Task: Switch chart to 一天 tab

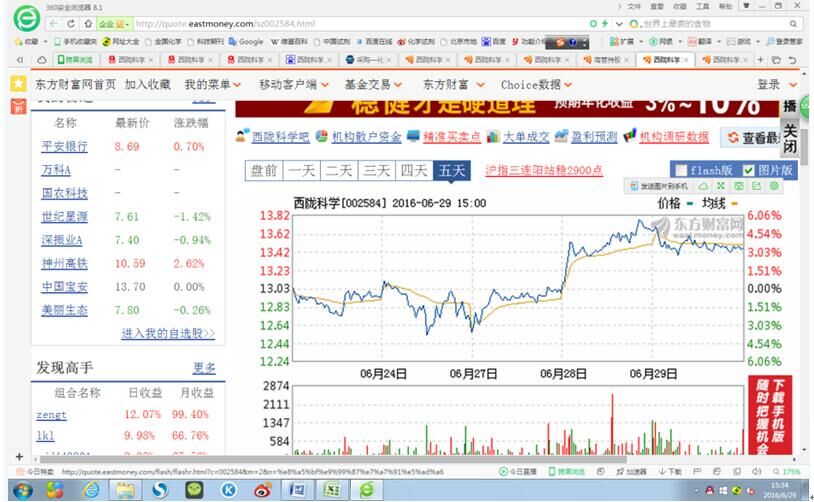Action: coord(301,171)
